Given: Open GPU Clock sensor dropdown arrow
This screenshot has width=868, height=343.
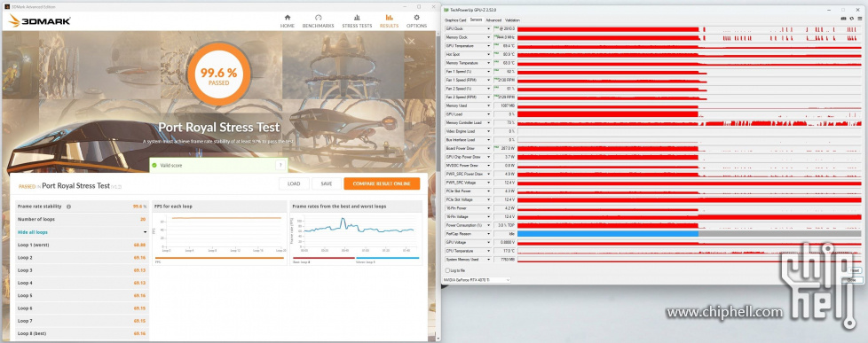Looking at the screenshot, I should pyautogui.click(x=488, y=28).
